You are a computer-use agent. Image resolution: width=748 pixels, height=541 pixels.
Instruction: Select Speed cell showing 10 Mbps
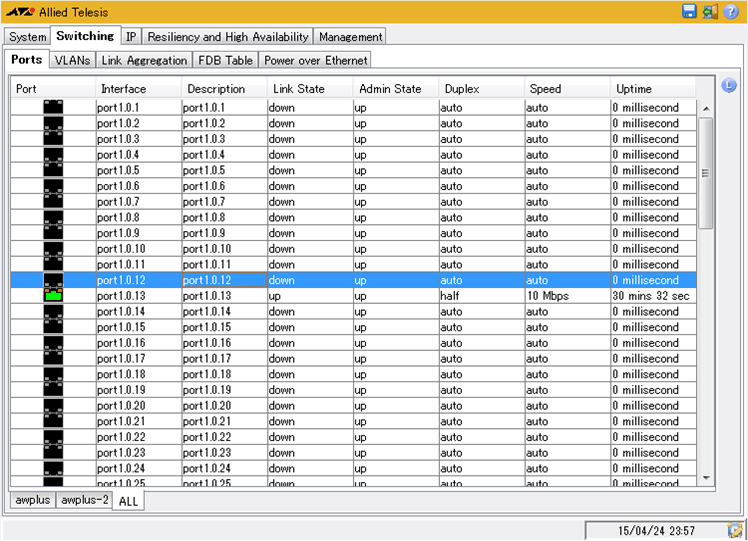coord(567,296)
